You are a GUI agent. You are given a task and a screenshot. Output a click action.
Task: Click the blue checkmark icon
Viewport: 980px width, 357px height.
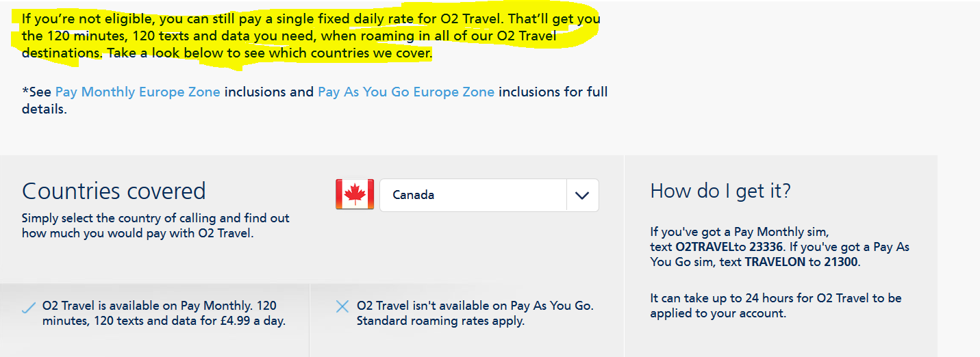28,308
